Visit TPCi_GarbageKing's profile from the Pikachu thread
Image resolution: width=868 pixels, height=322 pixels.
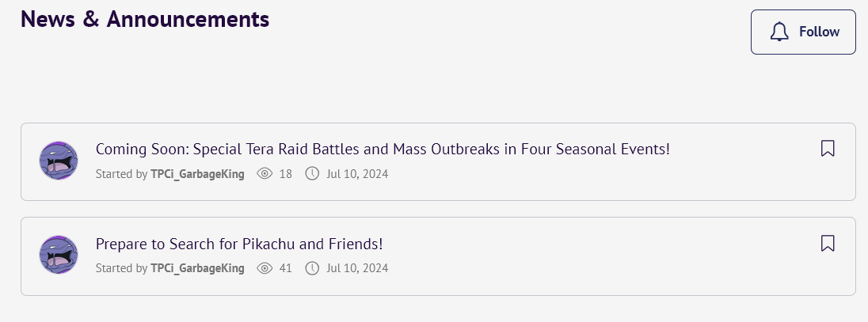(197, 268)
